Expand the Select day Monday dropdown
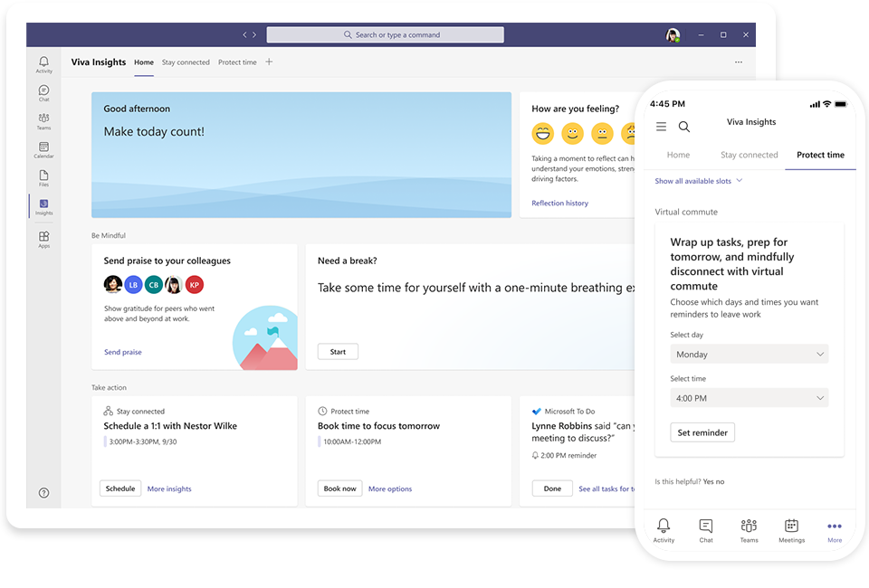Viewport: 869px width, 588px height. [749, 355]
